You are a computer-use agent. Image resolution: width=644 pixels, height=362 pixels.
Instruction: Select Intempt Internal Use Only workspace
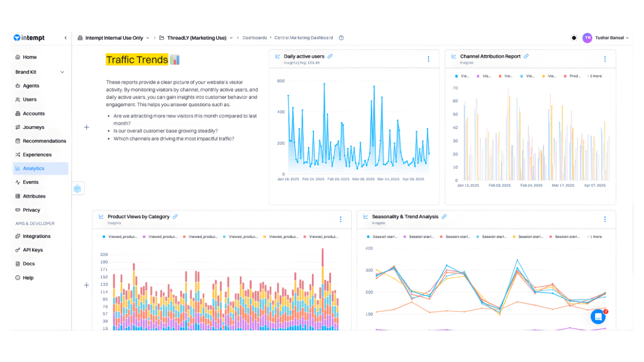pyautogui.click(x=115, y=38)
